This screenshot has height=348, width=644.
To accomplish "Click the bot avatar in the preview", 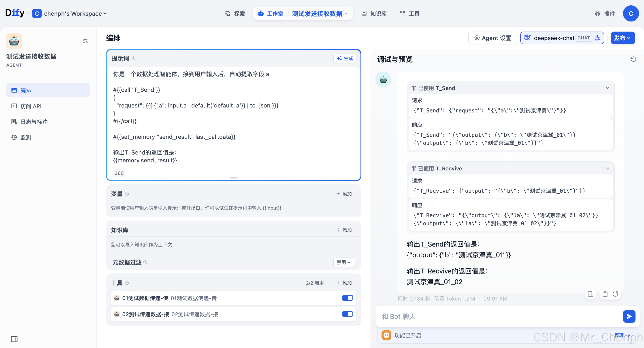I will [383, 79].
